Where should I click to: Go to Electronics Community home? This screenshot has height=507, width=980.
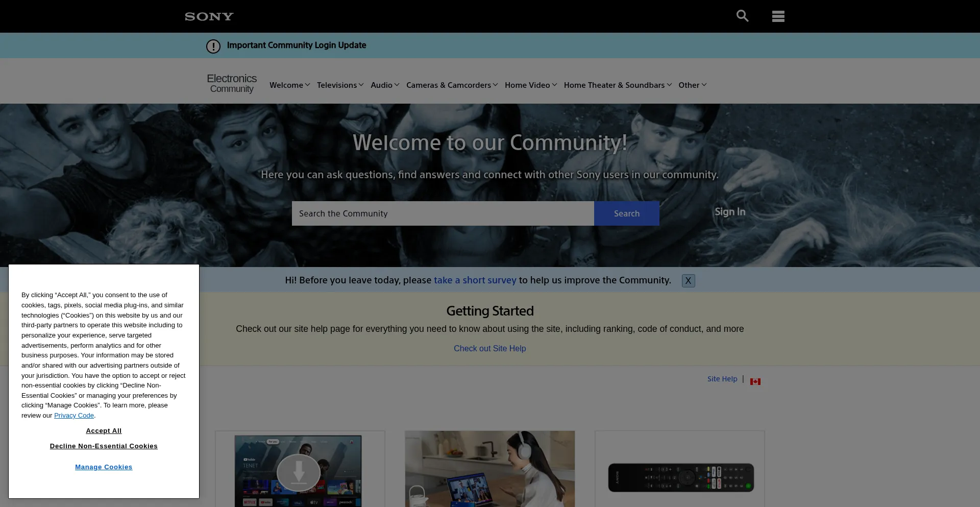232,83
